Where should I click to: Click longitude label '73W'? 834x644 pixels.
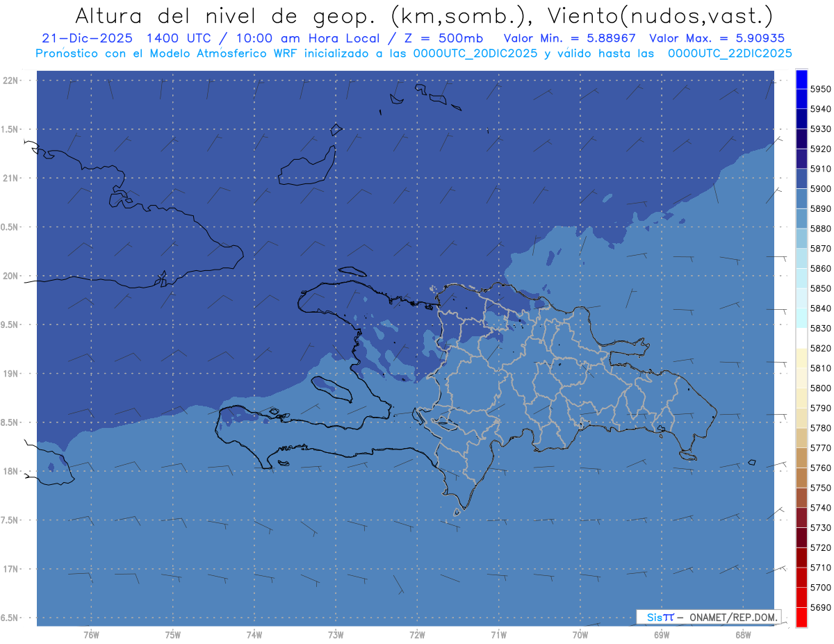[x=336, y=635]
